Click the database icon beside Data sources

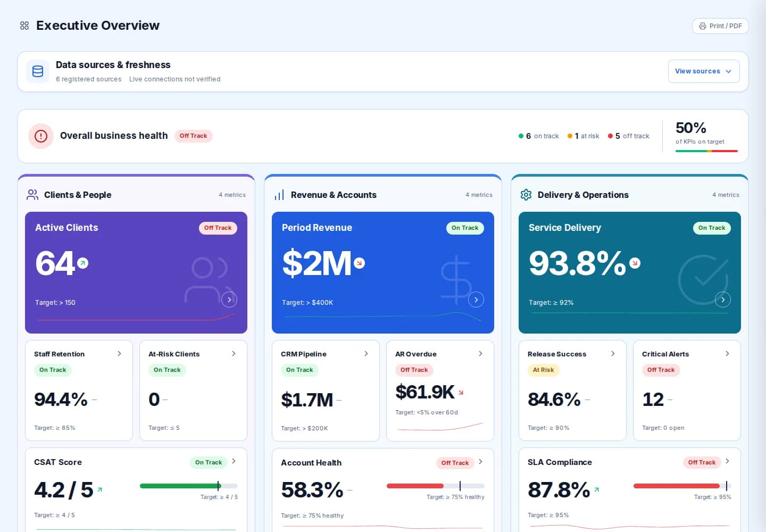click(x=38, y=71)
